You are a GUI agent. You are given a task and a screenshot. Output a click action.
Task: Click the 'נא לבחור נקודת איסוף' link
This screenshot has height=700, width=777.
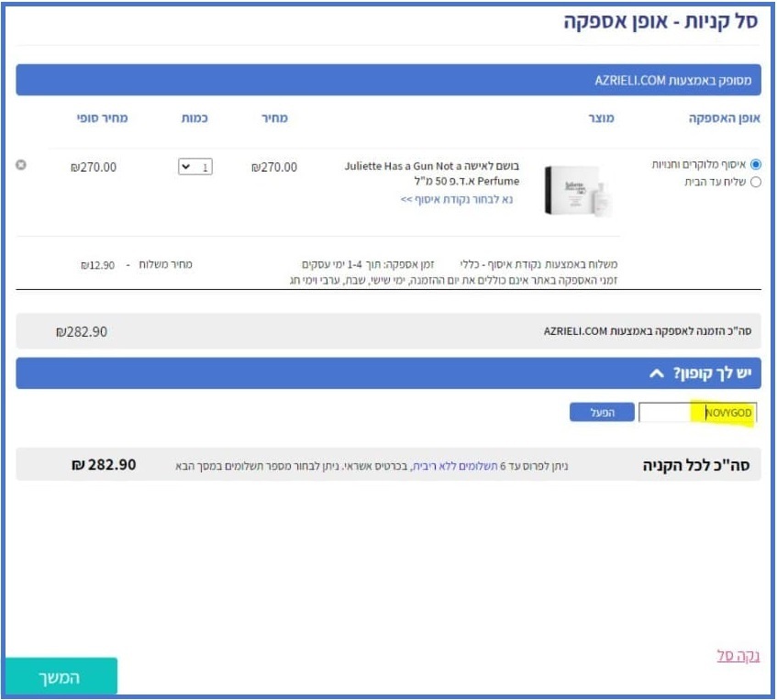(x=457, y=198)
